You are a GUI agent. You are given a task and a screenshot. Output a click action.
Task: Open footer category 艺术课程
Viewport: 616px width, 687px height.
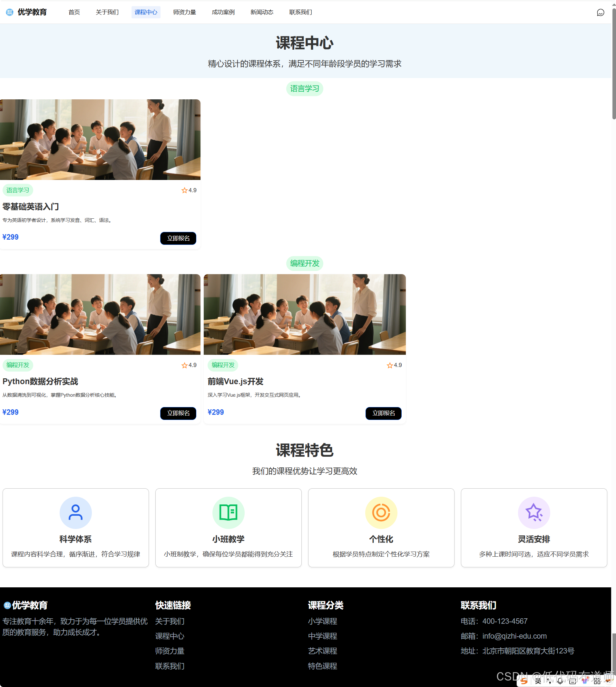[323, 651]
